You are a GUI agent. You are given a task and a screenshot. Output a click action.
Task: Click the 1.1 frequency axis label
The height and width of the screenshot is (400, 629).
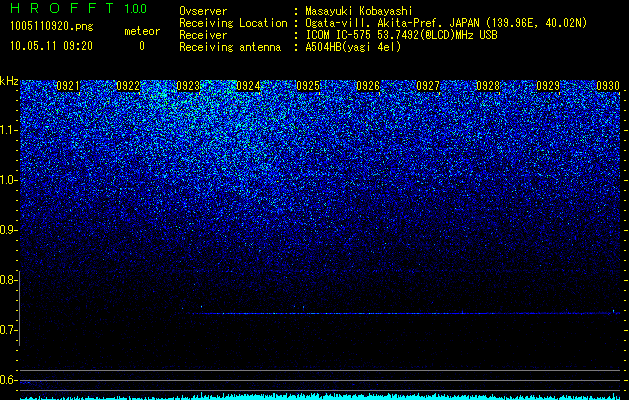tap(9, 130)
